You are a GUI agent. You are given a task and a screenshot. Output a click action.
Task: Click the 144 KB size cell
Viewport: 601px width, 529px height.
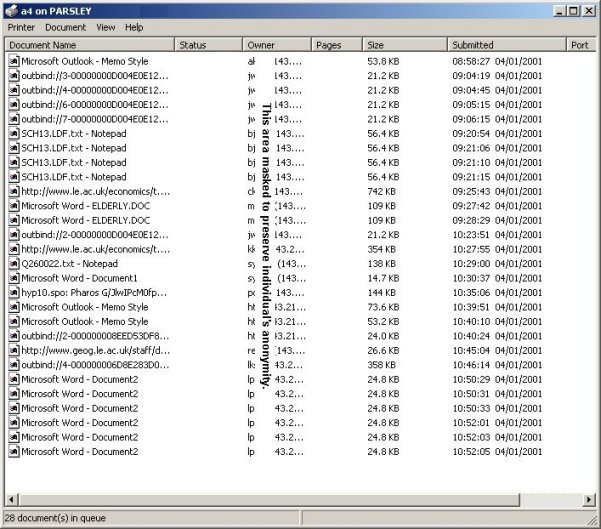point(381,293)
